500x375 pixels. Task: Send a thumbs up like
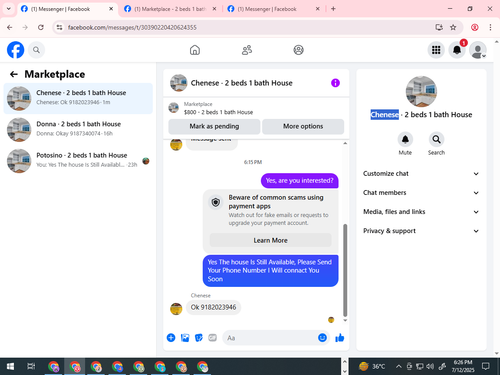pos(340,338)
